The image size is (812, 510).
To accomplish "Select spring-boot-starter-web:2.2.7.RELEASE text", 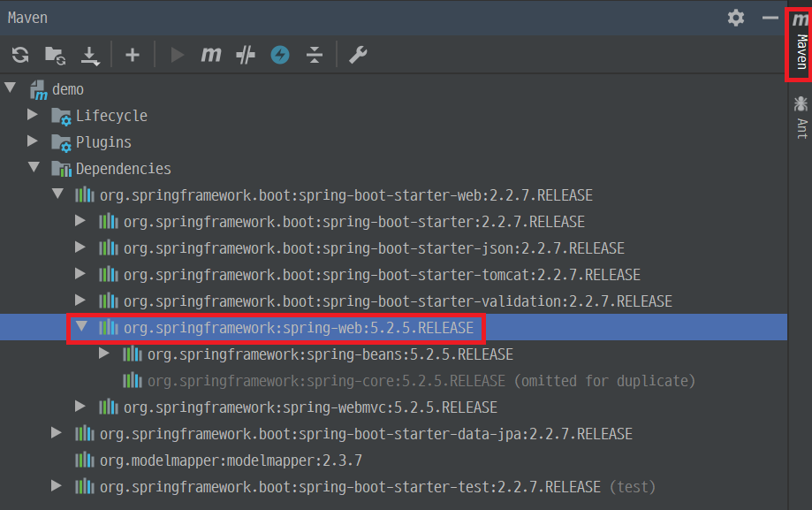I will tap(346, 195).
